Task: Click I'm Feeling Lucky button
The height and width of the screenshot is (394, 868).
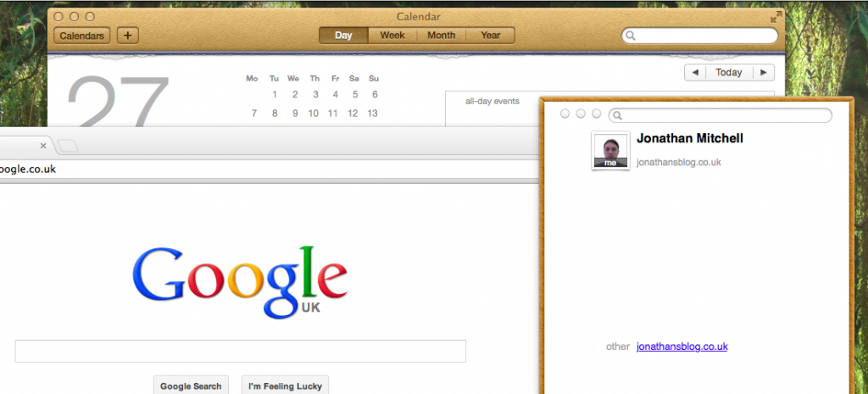Action: pos(285,386)
